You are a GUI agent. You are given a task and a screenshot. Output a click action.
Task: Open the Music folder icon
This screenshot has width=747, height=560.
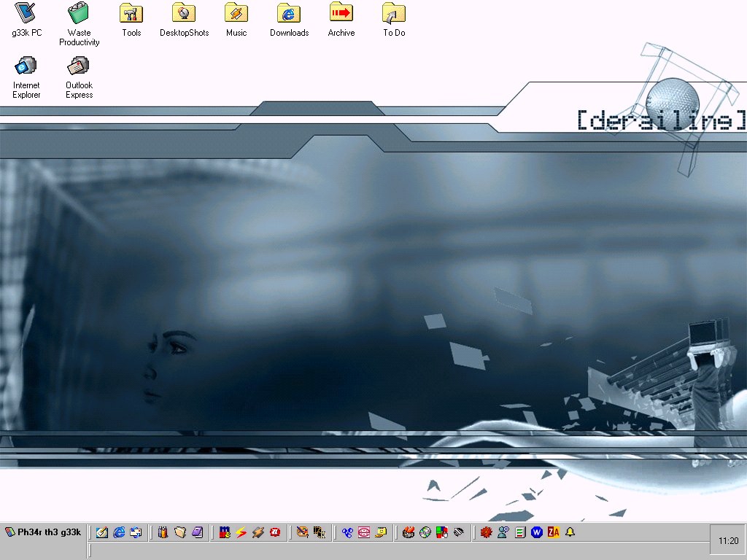(x=236, y=13)
